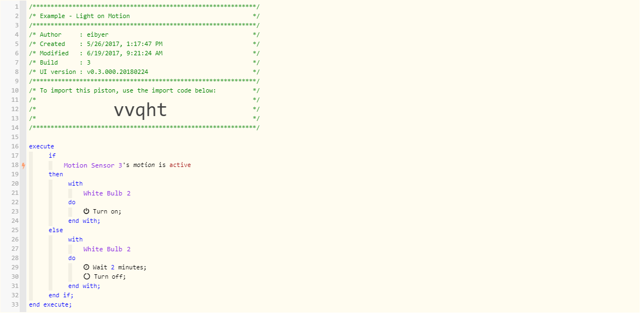The height and width of the screenshot is (317, 644).
Task: Click the 'then' keyword
Action: pyautogui.click(x=56, y=174)
